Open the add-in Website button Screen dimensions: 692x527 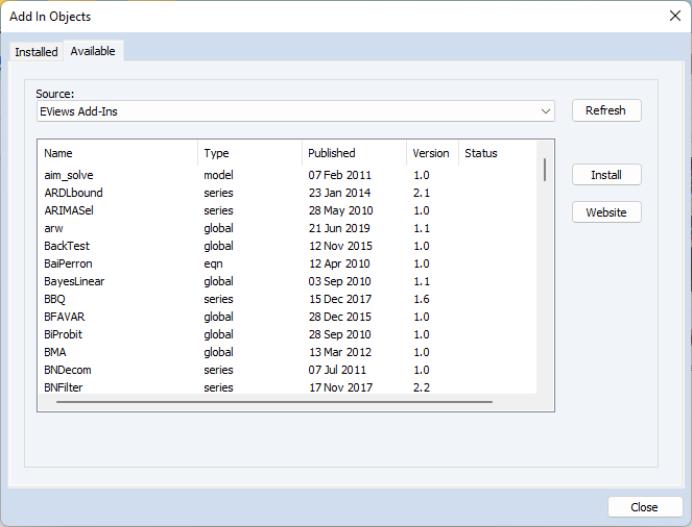606,212
